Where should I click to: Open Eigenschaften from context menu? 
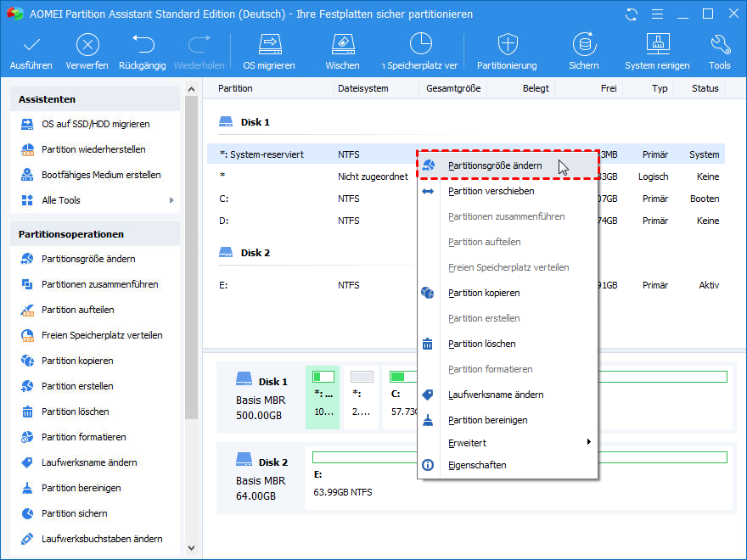click(x=508, y=465)
